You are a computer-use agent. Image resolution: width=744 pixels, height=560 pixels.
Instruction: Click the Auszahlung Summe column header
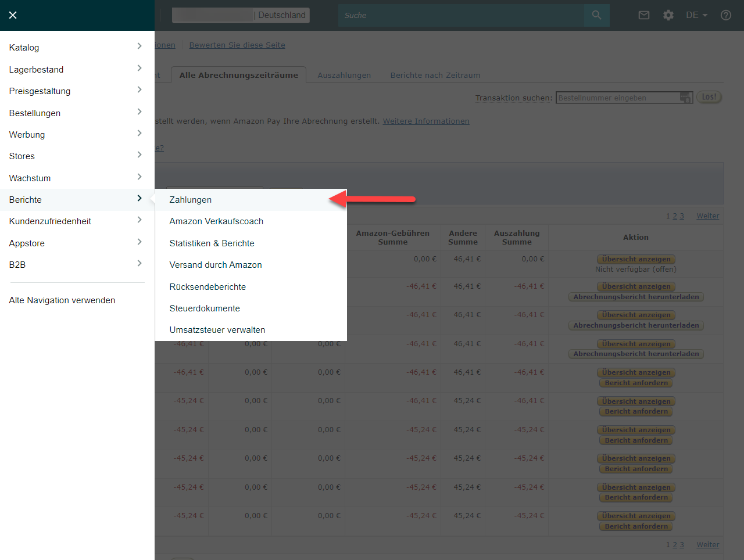517,238
